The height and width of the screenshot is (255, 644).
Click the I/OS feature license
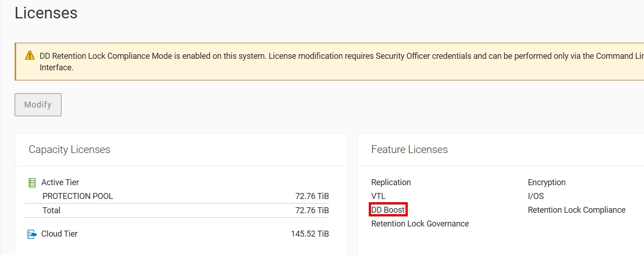tap(535, 196)
